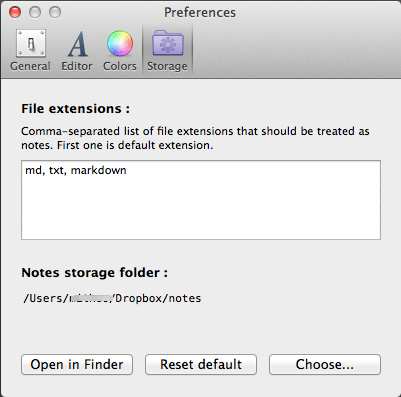The height and width of the screenshot is (397, 401).
Task: Click inside the file extensions text box
Action: pyautogui.click(x=201, y=200)
